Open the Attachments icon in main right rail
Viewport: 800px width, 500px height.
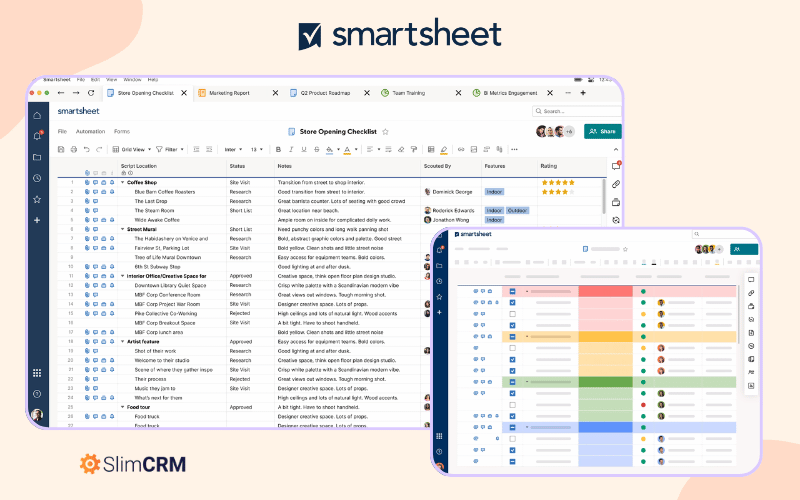[x=616, y=184]
